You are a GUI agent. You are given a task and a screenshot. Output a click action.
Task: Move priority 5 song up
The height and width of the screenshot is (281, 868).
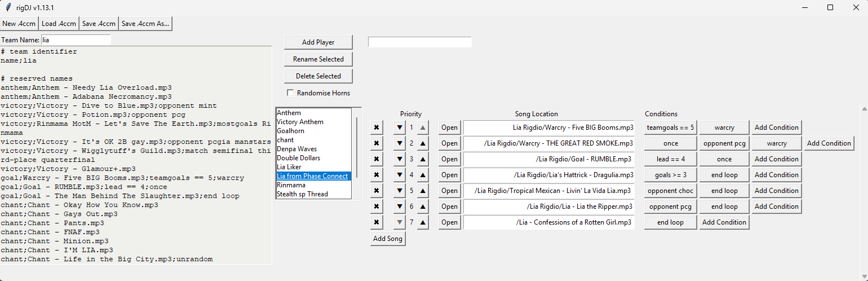[423, 191]
